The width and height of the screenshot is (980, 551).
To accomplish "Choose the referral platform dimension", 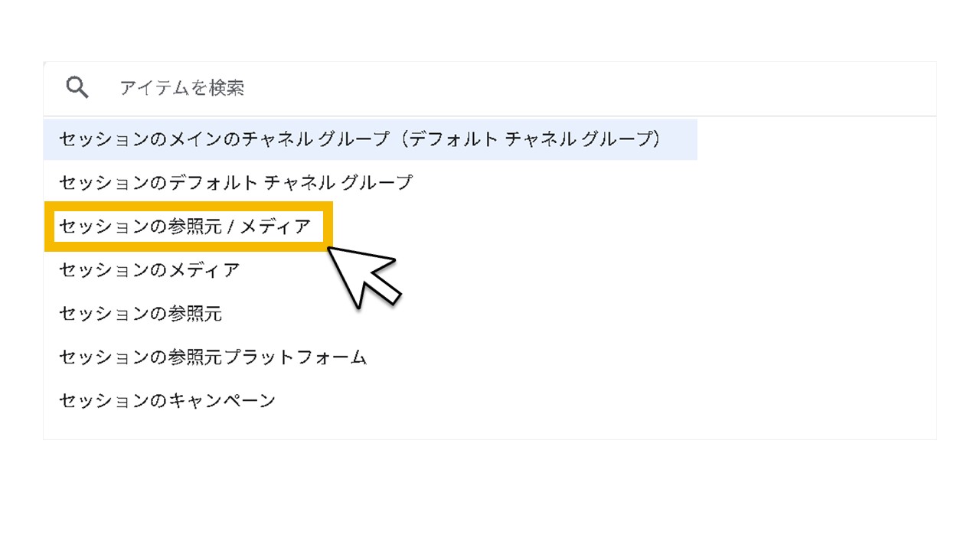I will (213, 357).
